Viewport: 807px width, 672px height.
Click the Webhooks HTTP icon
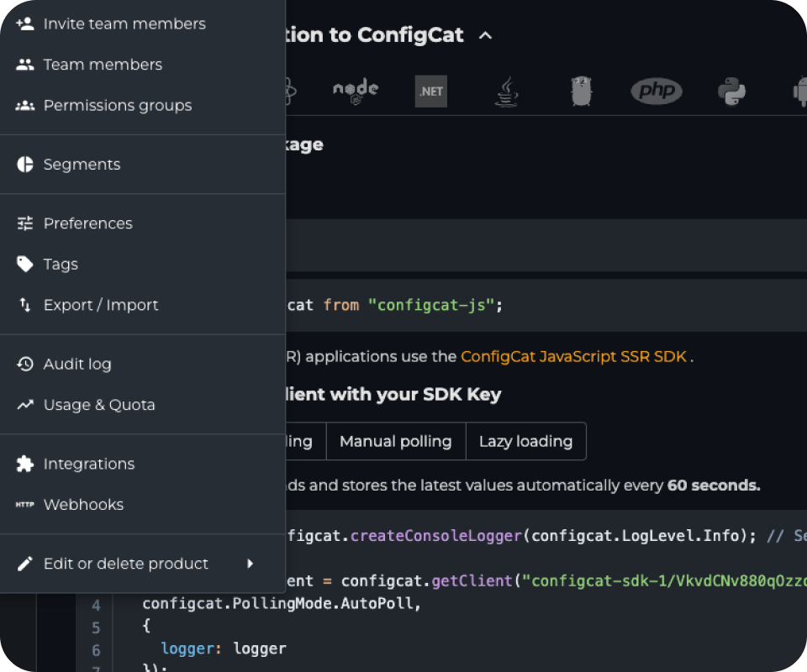(x=24, y=505)
